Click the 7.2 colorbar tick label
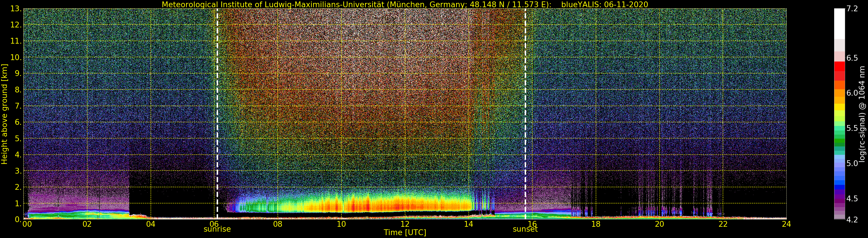This screenshot has width=868, height=238. click(x=852, y=9)
